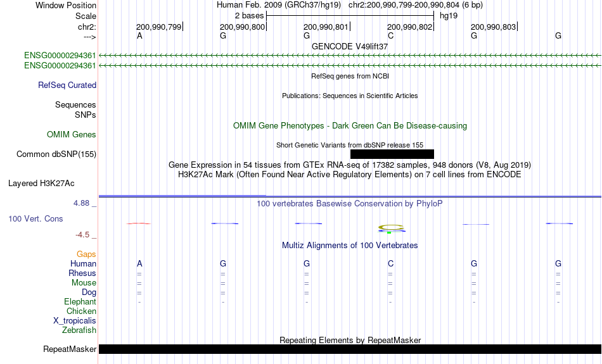Screen dimensions: 602x364
Task: Select the Mouse species label
Action: (84, 283)
